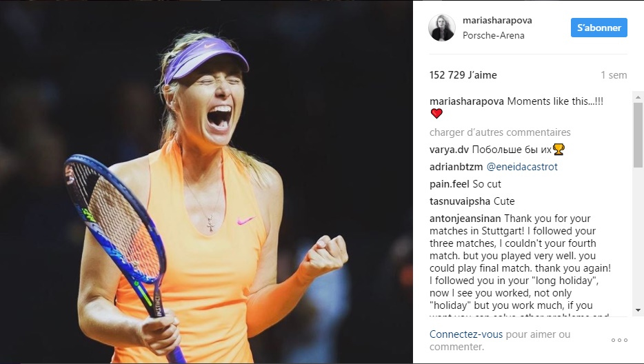The width and height of the screenshot is (644, 364).
Task: Click the S'abonner follow button
Action: (x=598, y=28)
